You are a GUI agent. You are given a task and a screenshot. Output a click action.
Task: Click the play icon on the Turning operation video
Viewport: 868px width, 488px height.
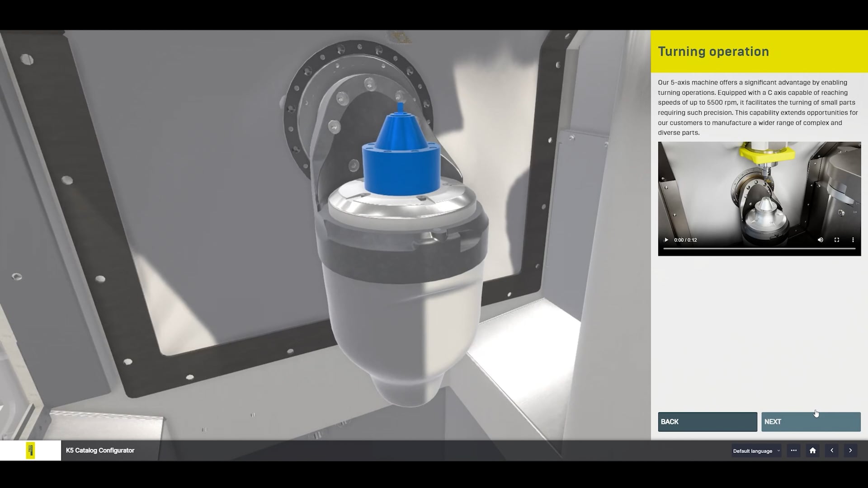click(666, 240)
